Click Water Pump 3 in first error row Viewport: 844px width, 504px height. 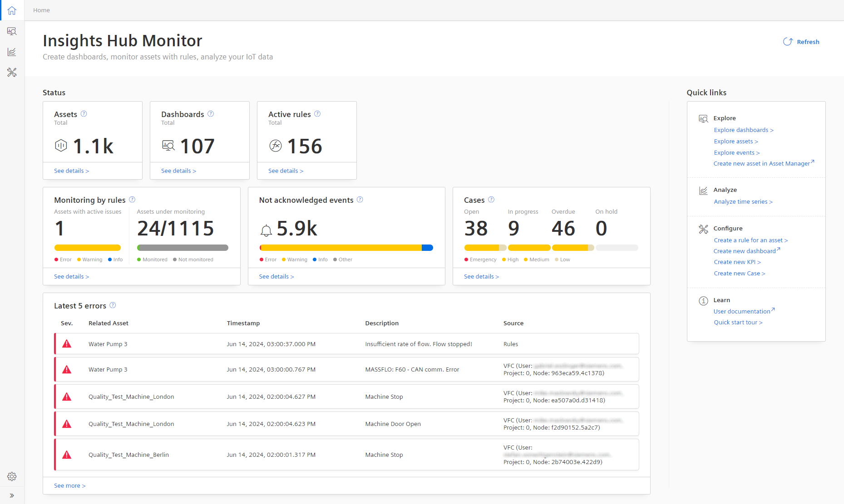(x=108, y=344)
